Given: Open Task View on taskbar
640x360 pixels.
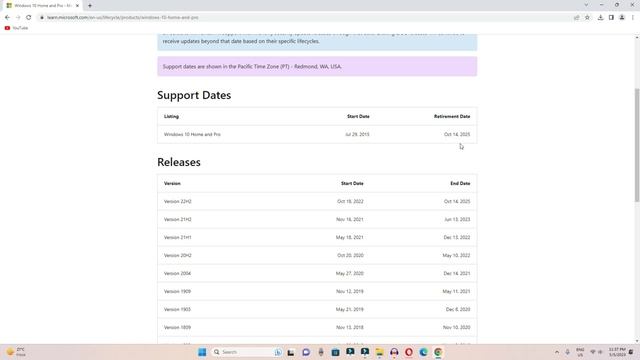Looking at the screenshot, I should click(x=291, y=352).
